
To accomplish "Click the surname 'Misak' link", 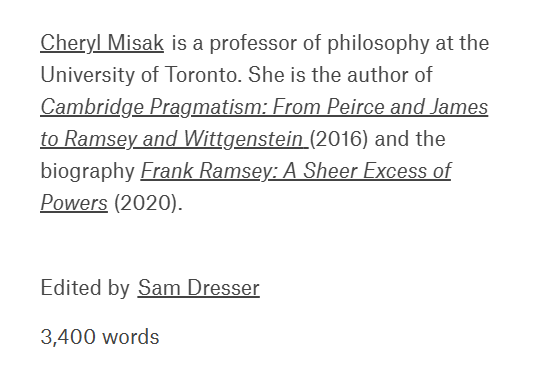I will (x=136, y=43).
